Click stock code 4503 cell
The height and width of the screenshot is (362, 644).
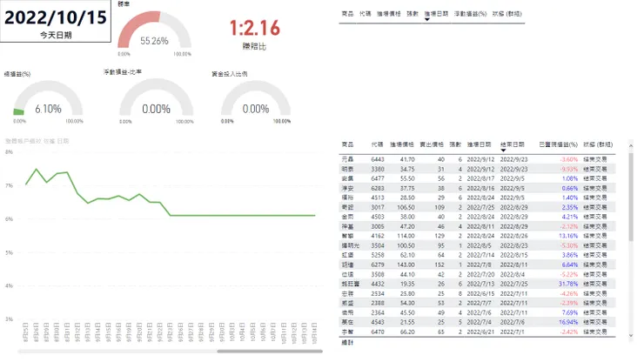click(378, 217)
